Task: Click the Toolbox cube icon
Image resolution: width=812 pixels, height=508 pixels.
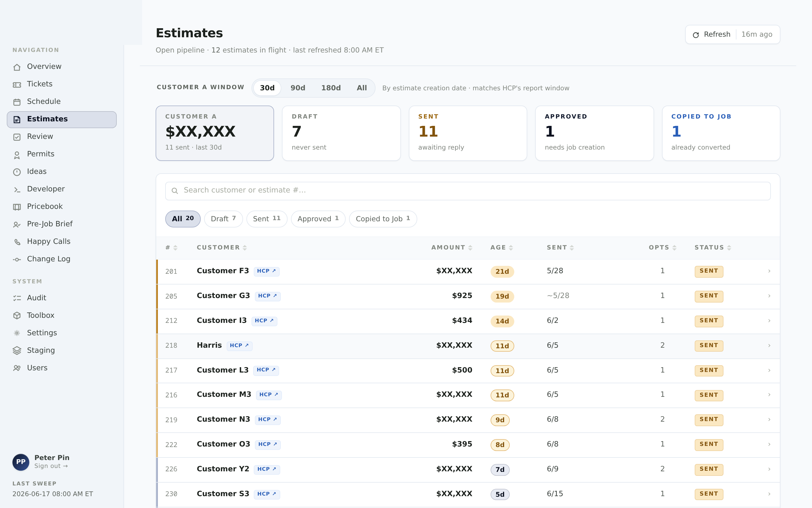Action: (x=17, y=316)
